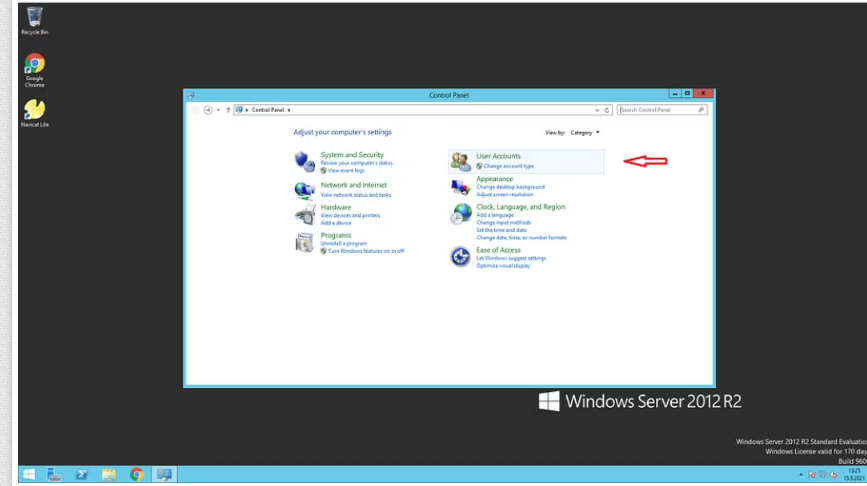Click View devices and printers
This screenshot has width=867, height=486.
point(350,216)
